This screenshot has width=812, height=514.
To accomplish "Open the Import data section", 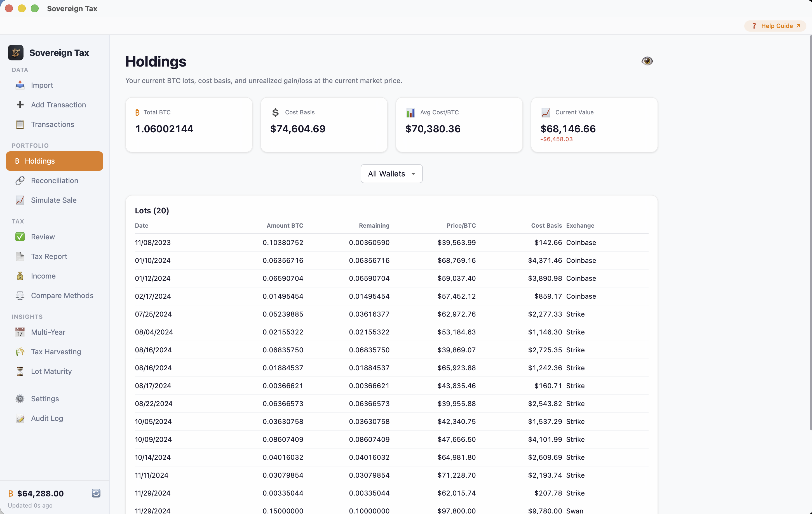I will [x=42, y=85].
